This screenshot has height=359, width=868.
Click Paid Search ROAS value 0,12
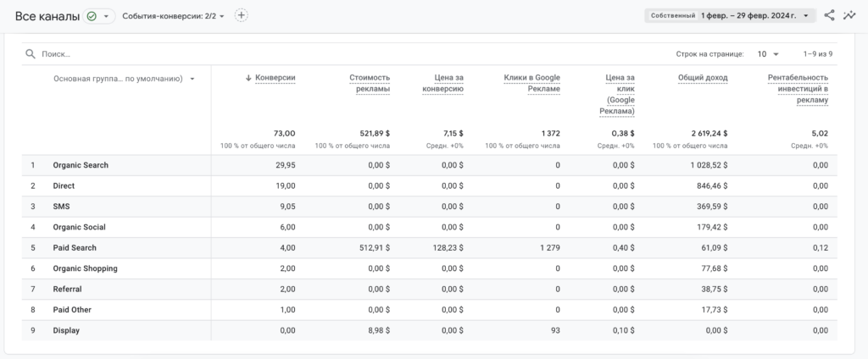tap(821, 248)
